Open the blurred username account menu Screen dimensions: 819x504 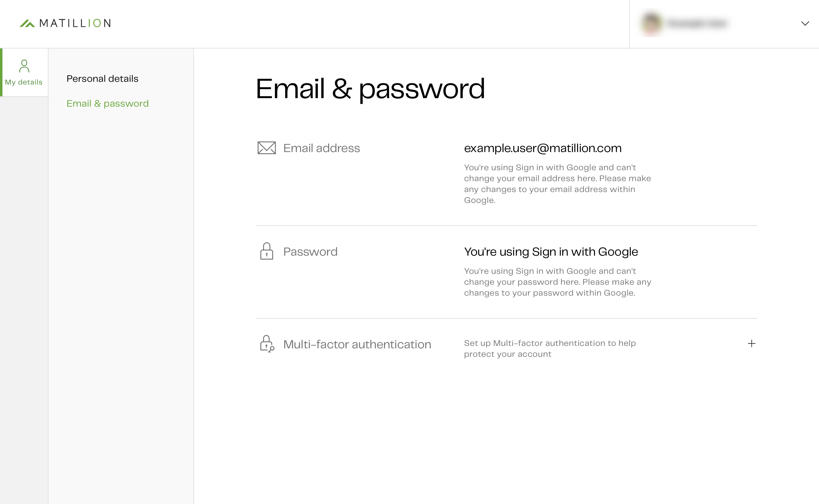point(697,23)
